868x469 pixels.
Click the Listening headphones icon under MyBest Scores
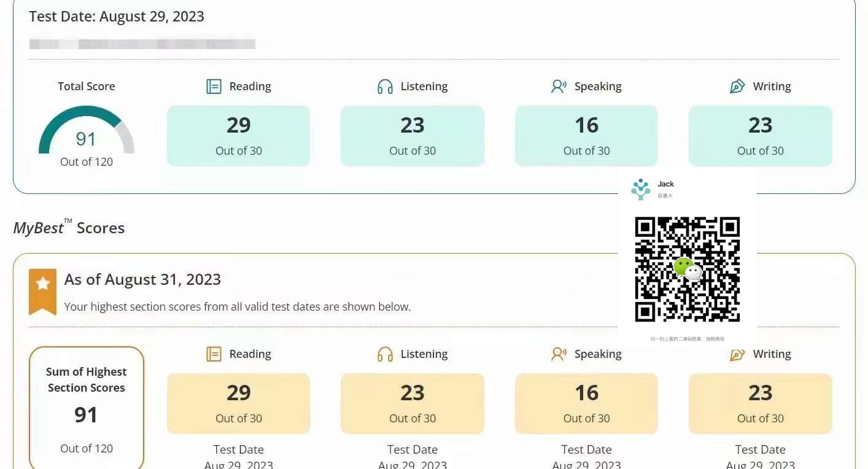[385, 354]
